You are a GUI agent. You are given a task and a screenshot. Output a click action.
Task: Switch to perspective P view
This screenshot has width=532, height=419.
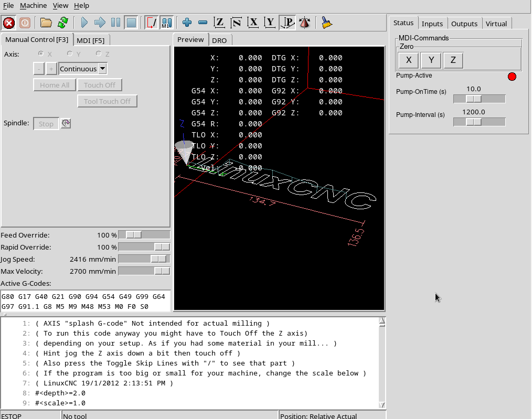(x=288, y=23)
